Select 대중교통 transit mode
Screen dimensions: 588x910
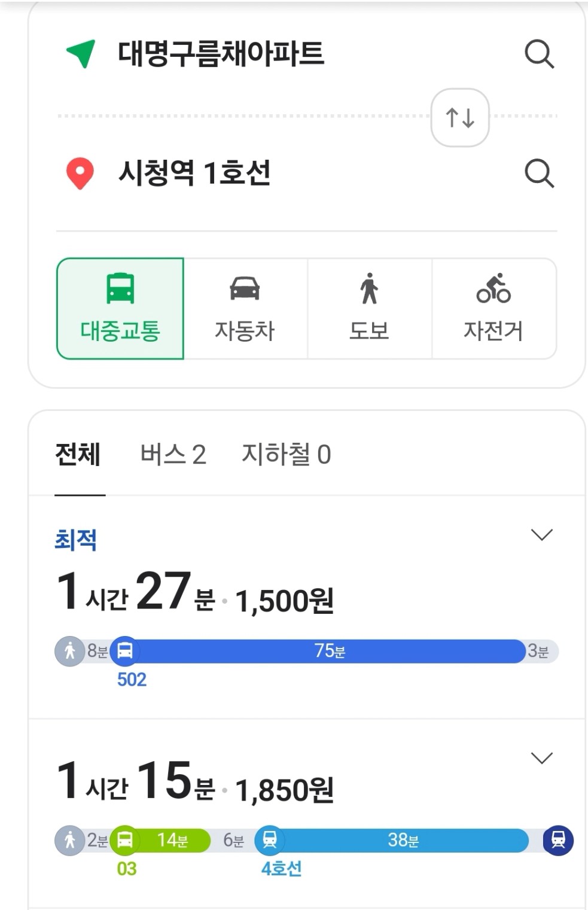[120, 309]
